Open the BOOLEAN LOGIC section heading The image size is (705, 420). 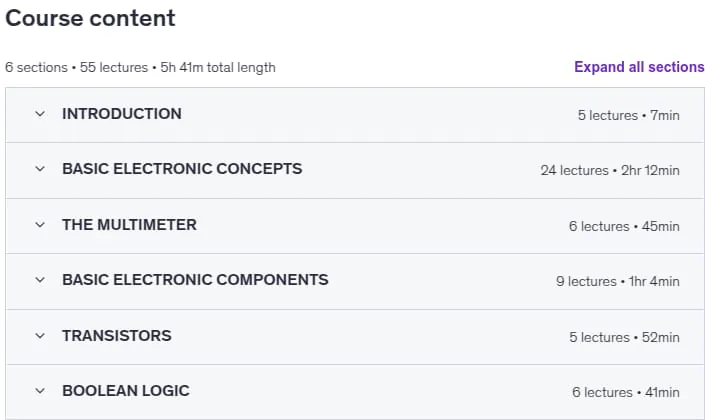tap(126, 391)
